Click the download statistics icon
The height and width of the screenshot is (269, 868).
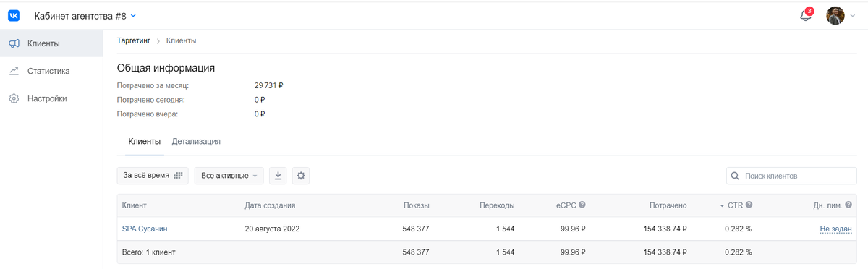click(278, 176)
